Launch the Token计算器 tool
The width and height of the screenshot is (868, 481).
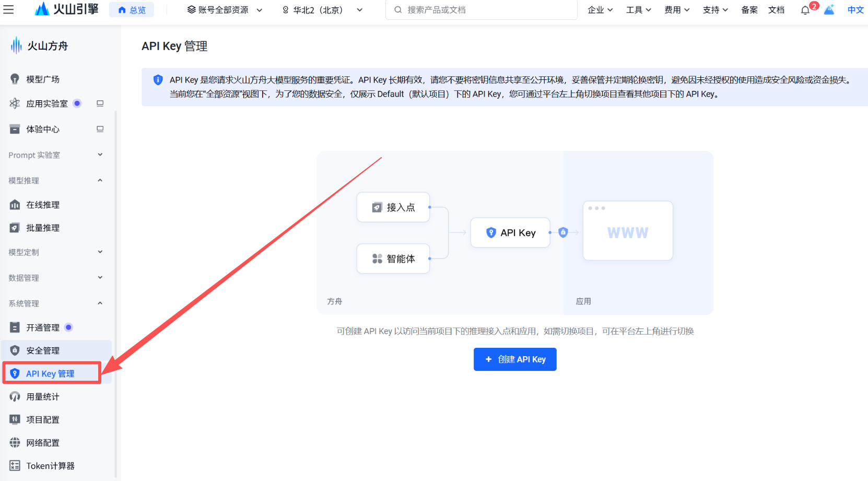(x=51, y=465)
